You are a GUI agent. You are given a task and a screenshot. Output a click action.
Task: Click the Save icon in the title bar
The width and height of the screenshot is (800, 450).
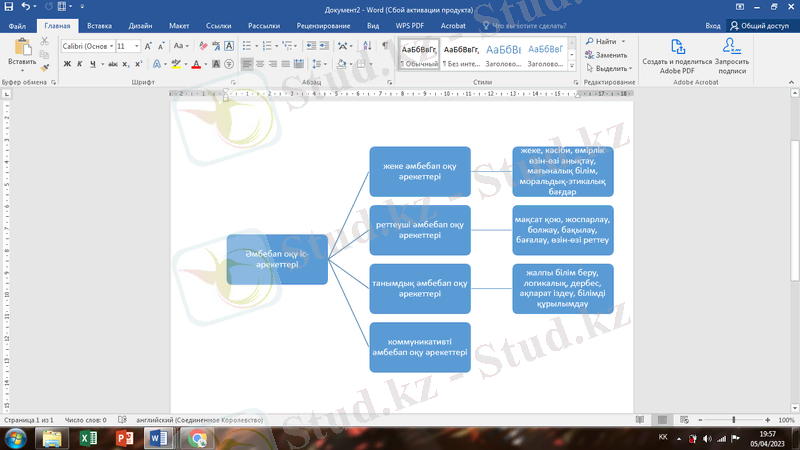[x=9, y=7]
